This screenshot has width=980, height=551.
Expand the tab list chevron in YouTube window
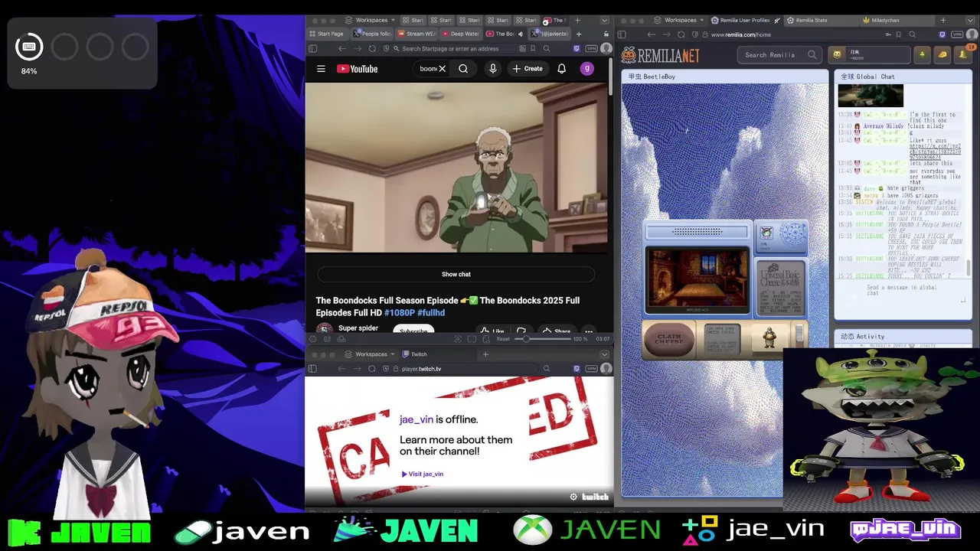(x=604, y=21)
